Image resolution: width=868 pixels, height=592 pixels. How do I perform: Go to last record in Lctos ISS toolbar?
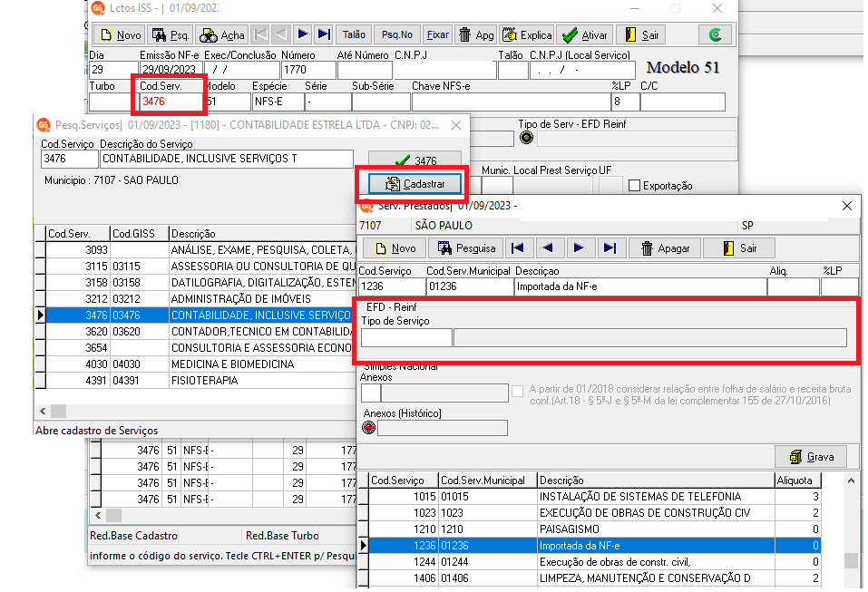click(323, 34)
